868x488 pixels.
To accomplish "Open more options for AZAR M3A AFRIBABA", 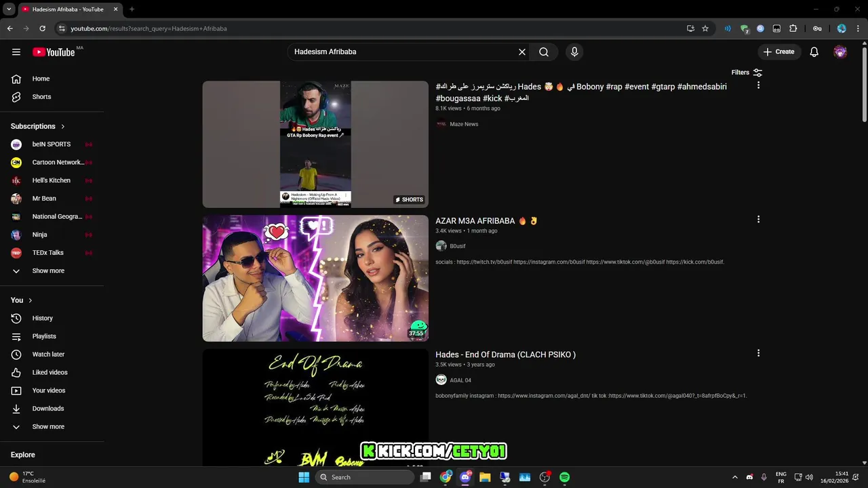I will click(758, 220).
